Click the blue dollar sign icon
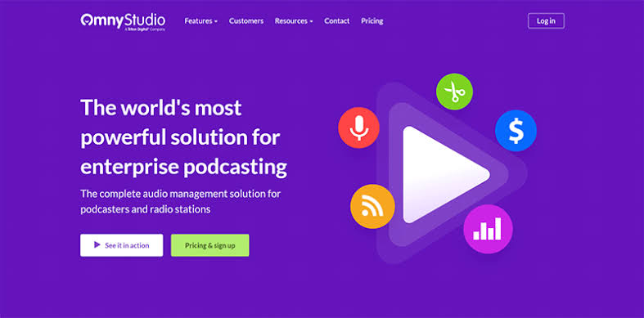This screenshot has width=644, height=318. [516, 131]
